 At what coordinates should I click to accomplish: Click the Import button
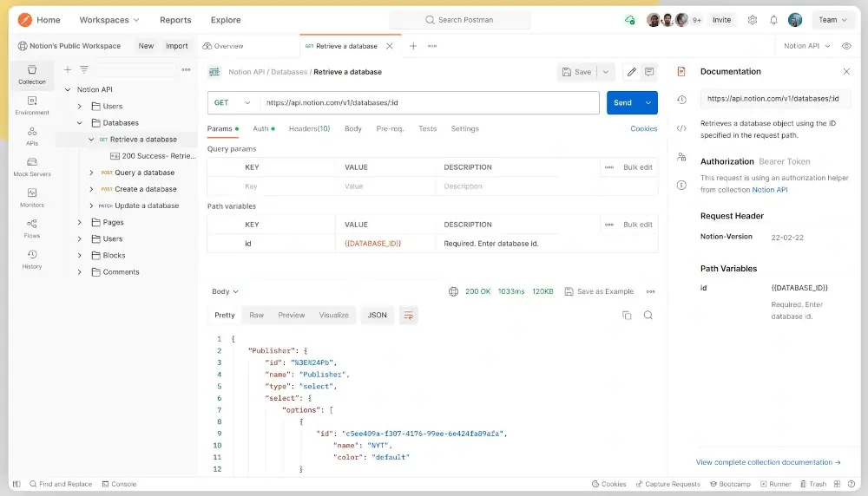[176, 46]
